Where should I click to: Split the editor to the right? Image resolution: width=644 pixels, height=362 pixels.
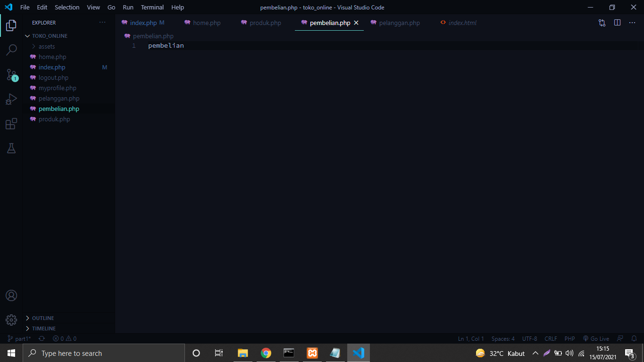click(x=617, y=23)
